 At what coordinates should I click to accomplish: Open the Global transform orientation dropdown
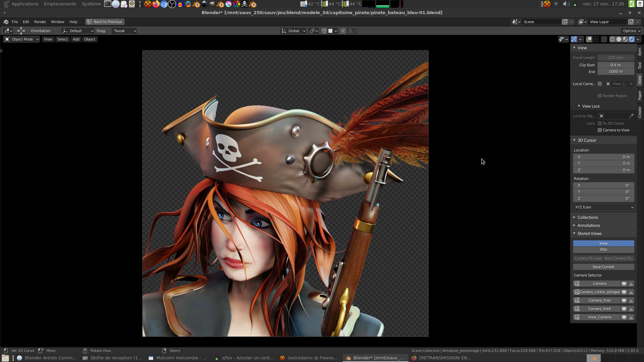[x=293, y=31]
